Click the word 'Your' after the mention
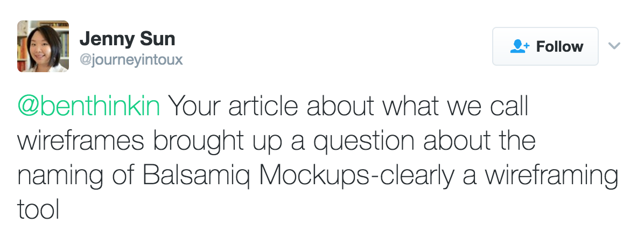The width and height of the screenshot is (644, 237). click(194, 107)
